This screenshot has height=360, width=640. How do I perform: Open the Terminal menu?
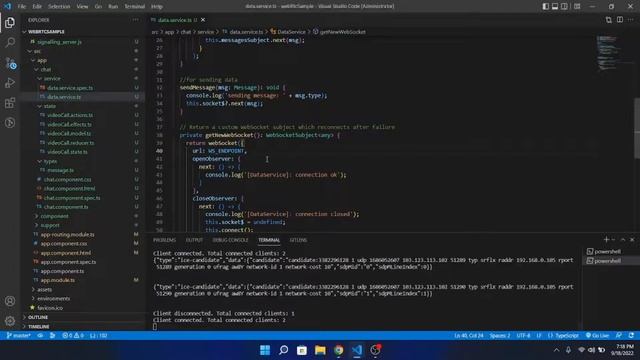tap(135, 7)
